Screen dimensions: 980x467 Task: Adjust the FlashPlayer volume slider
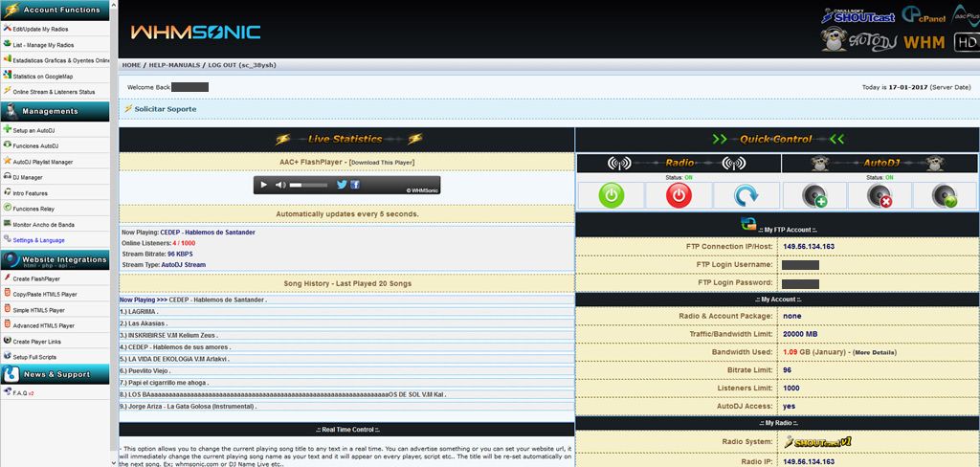coord(306,185)
